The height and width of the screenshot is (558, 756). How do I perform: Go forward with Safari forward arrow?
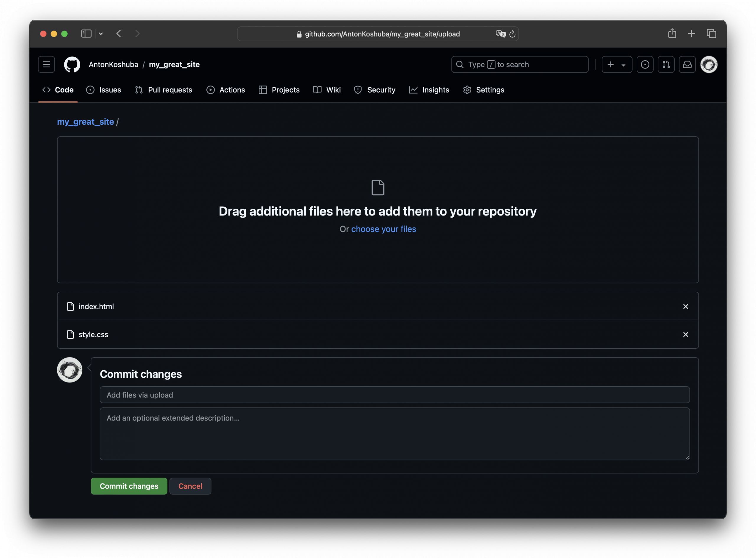pyautogui.click(x=137, y=33)
